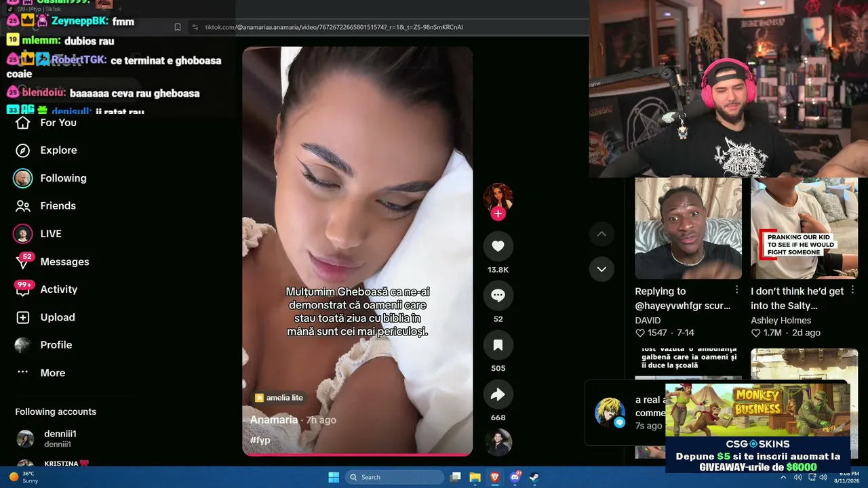Open the taskbar clock and date

click(x=846, y=477)
